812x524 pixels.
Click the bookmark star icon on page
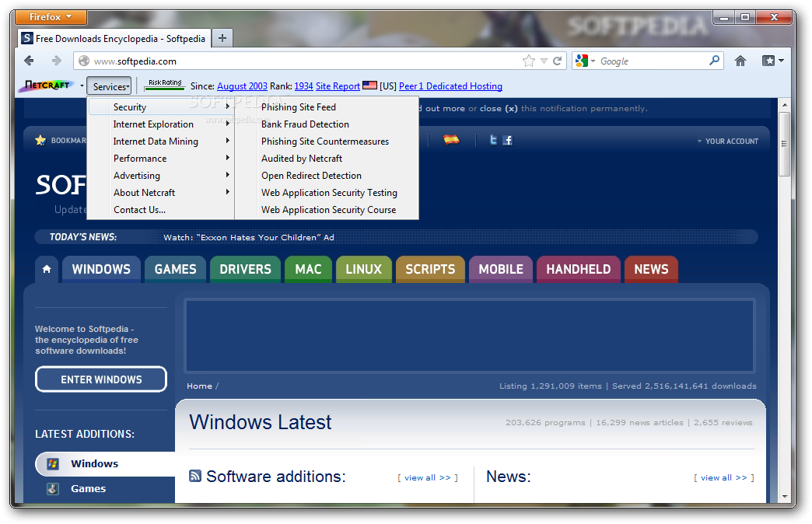pos(40,140)
